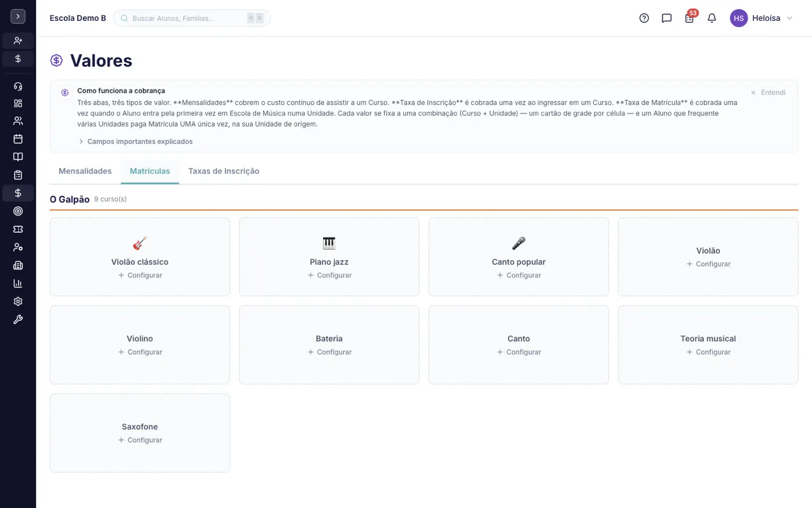
Task: Click the Bateria card title
Action: 329,338
